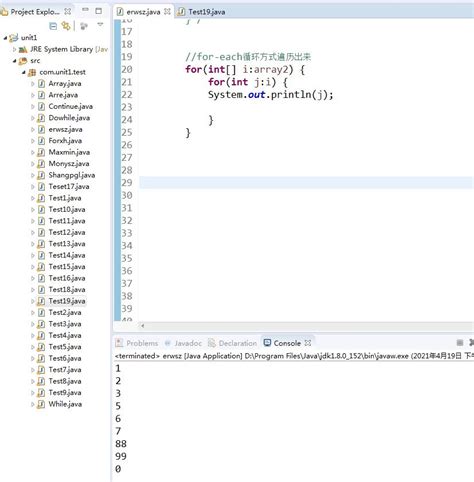This screenshot has width=474, height=482.
Task: Toggle Link with Editor icon
Action: click(66, 26)
